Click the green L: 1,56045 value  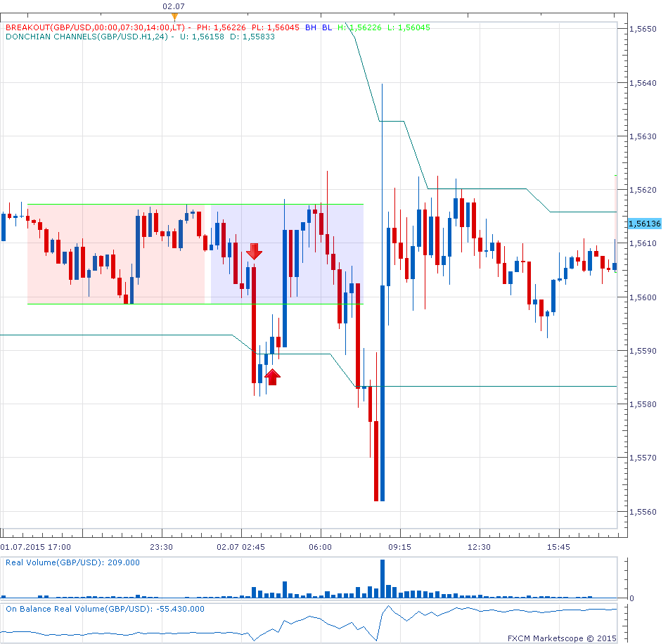(409, 27)
